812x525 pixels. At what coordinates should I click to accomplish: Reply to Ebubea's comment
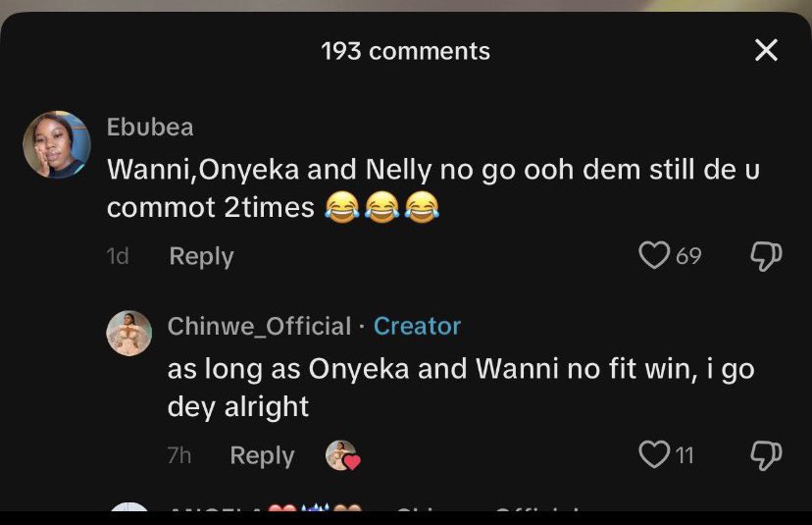click(x=201, y=256)
